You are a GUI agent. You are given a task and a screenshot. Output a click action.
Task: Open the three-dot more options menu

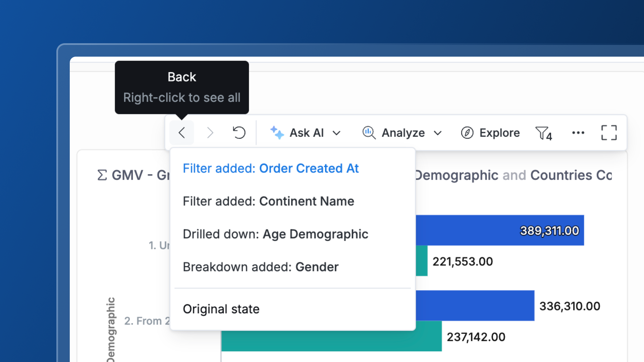[x=578, y=133]
